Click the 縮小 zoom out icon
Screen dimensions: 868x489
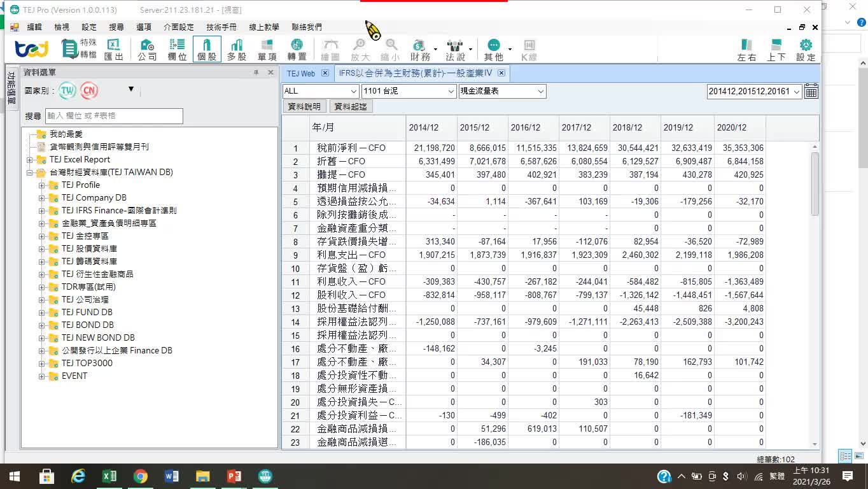390,49
